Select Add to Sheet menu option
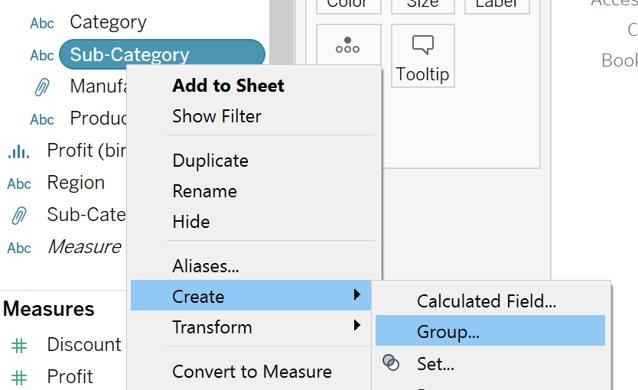The width and height of the screenshot is (638, 390). coord(228,85)
